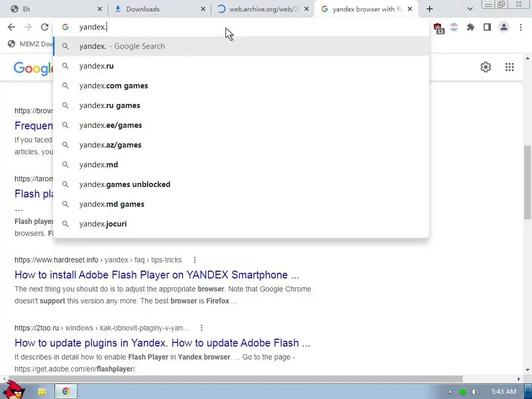Choose the yandex.az/games suggestion
Screen dimensions: 532x399
pos(241,145)
